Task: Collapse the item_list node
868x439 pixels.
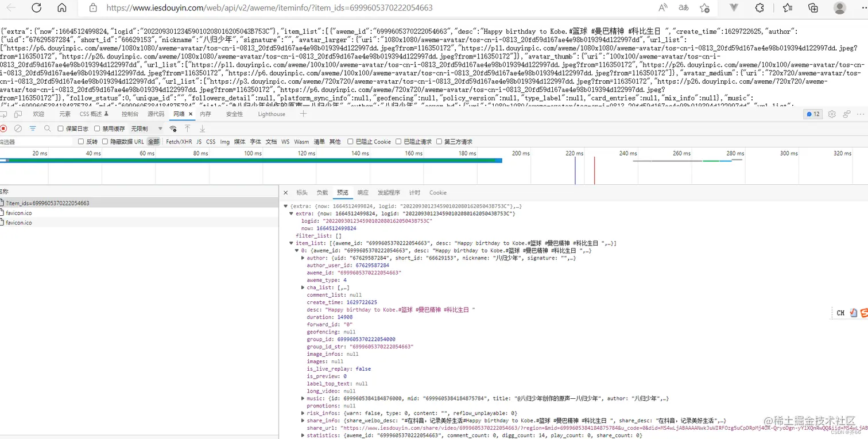Action: tap(292, 243)
